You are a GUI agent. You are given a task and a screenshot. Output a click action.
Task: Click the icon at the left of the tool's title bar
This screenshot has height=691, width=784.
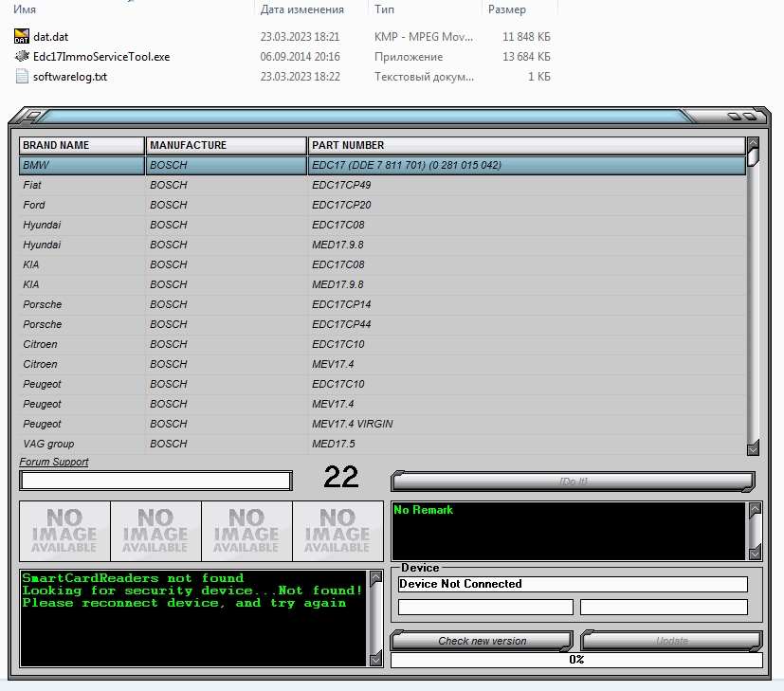coord(31,117)
